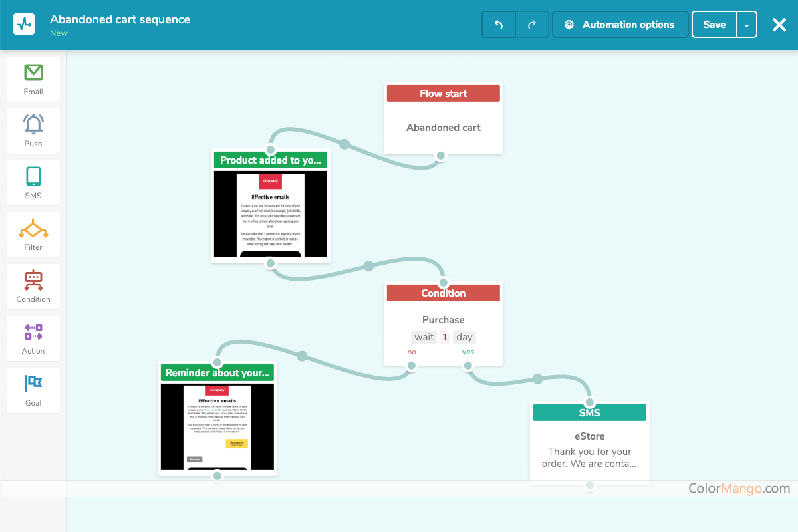Click the redo arrow button
798x532 pixels.
pyautogui.click(x=532, y=25)
